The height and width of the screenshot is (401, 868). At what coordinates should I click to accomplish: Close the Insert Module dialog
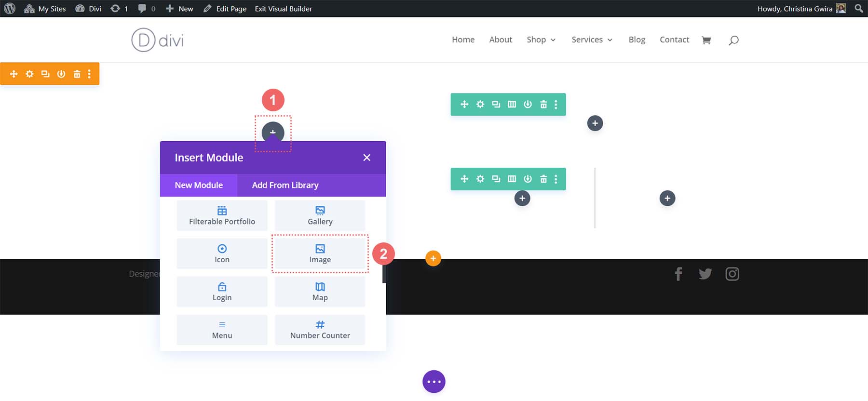pos(366,158)
